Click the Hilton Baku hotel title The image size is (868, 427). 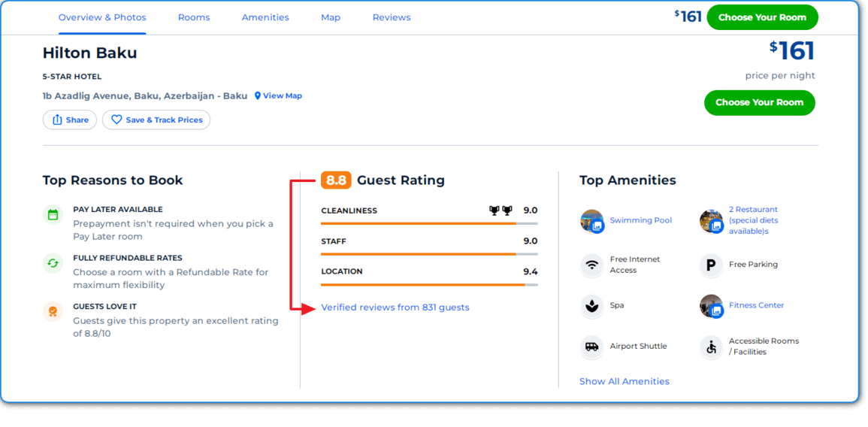pyautogui.click(x=89, y=53)
